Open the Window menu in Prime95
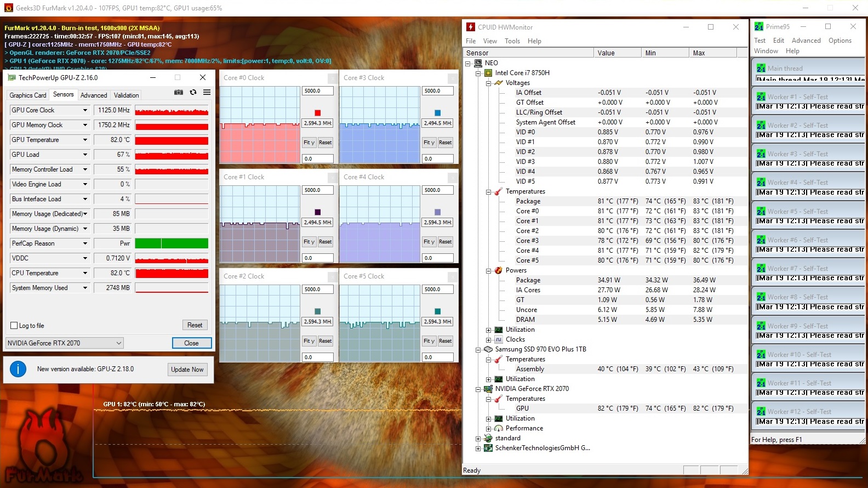The height and width of the screenshot is (488, 868). (x=766, y=51)
